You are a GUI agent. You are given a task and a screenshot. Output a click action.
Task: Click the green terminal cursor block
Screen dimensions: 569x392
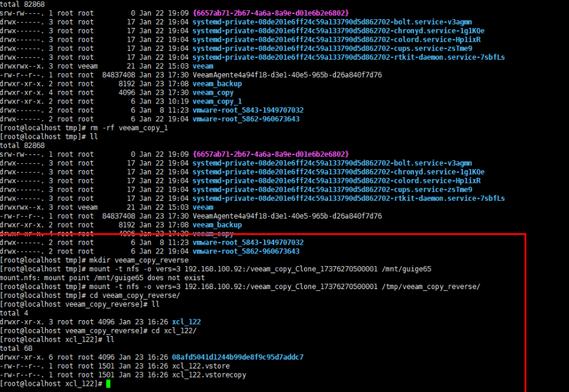click(x=108, y=384)
